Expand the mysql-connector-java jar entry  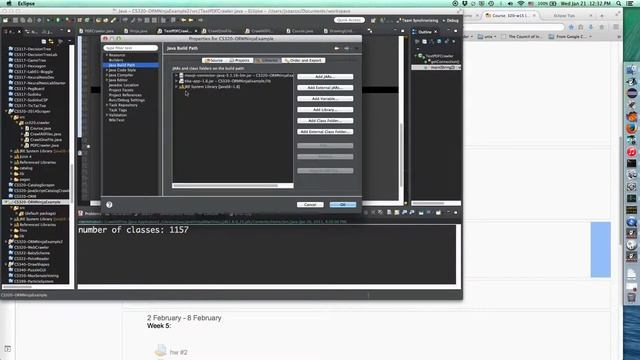point(176,76)
